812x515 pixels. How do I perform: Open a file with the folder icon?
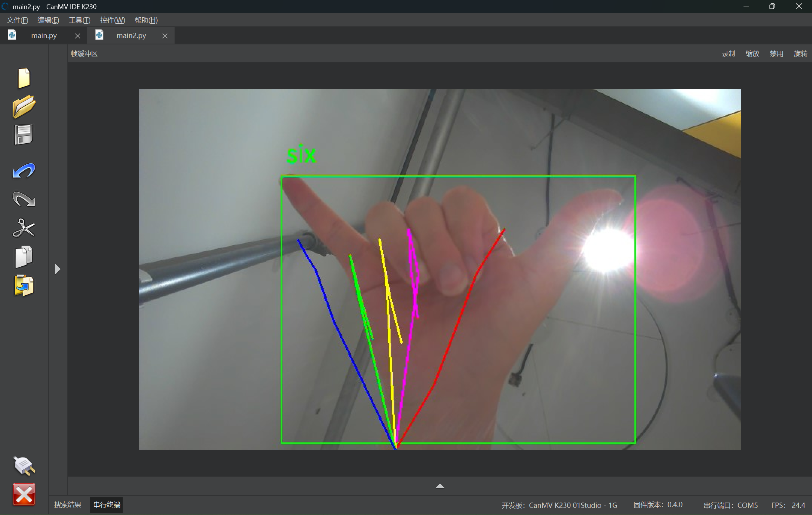(x=24, y=106)
